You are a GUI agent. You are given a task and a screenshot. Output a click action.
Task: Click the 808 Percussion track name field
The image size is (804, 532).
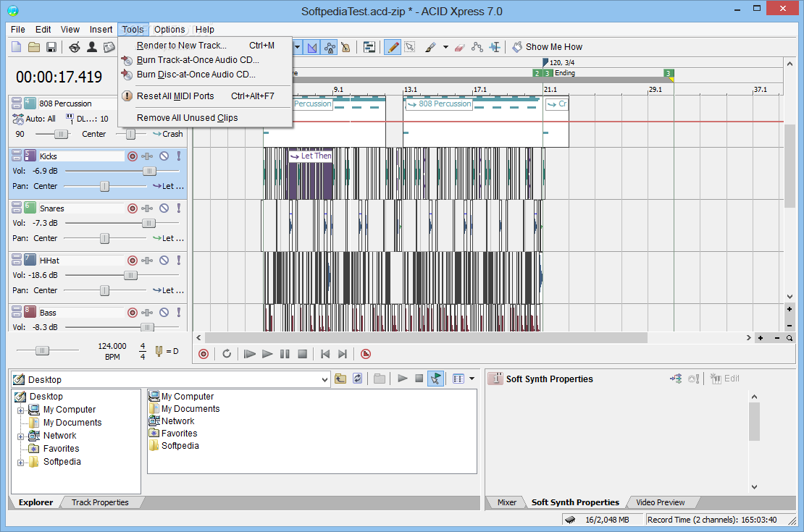[77, 104]
